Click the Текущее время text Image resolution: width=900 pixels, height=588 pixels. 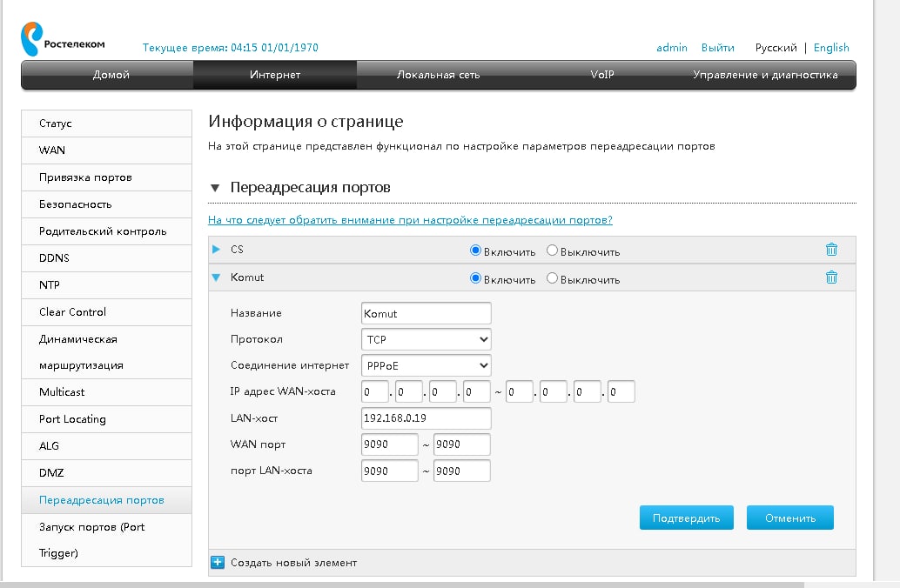click(x=230, y=48)
